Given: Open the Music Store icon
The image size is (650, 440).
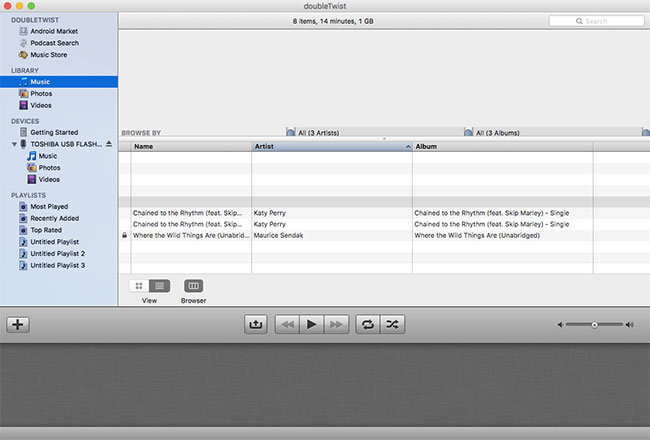Looking at the screenshot, I should (23, 54).
